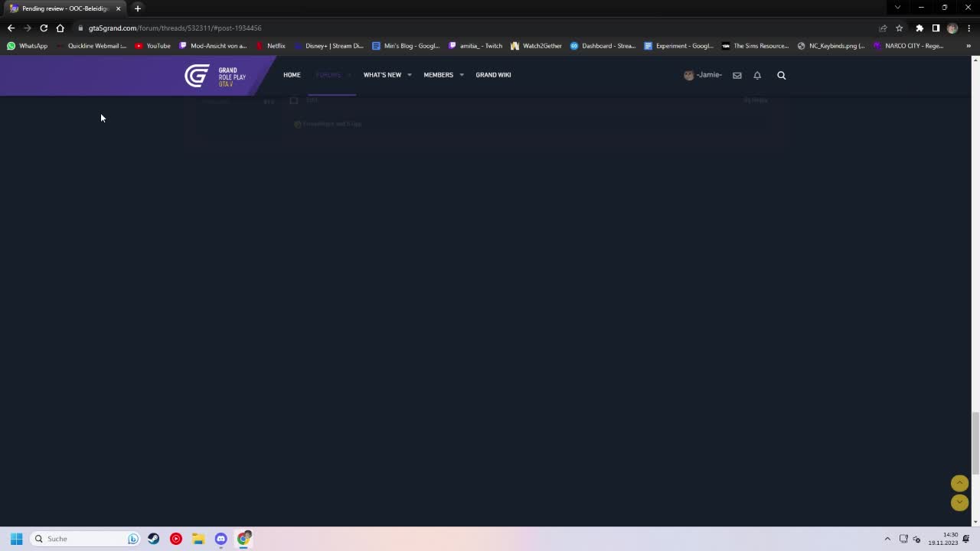Open the Dashboard Streamlabs bookmark
980x551 pixels.
click(x=603, y=46)
